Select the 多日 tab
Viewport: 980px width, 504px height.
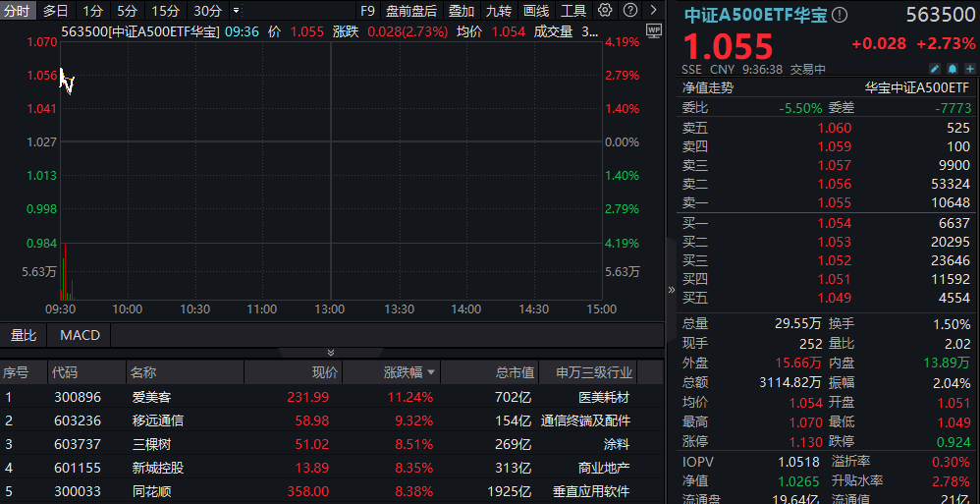click(55, 11)
